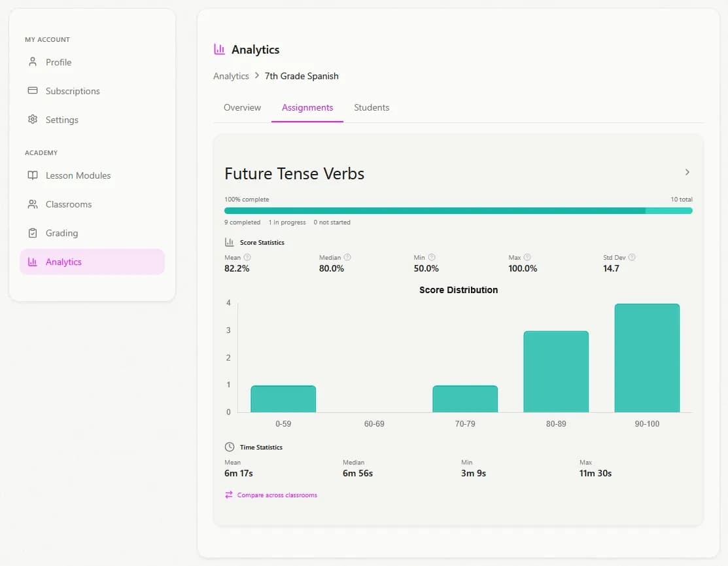
Task: Click Compare across classrooms link
Action: [x=277, y=495]
